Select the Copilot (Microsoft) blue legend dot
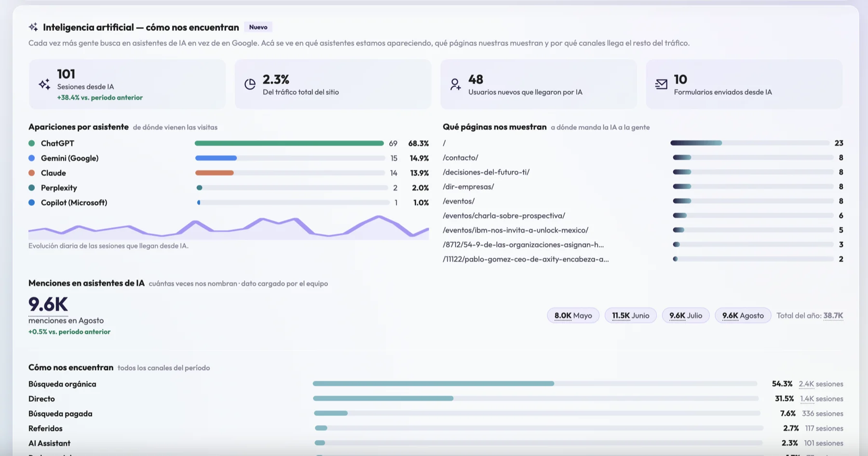 32,203
